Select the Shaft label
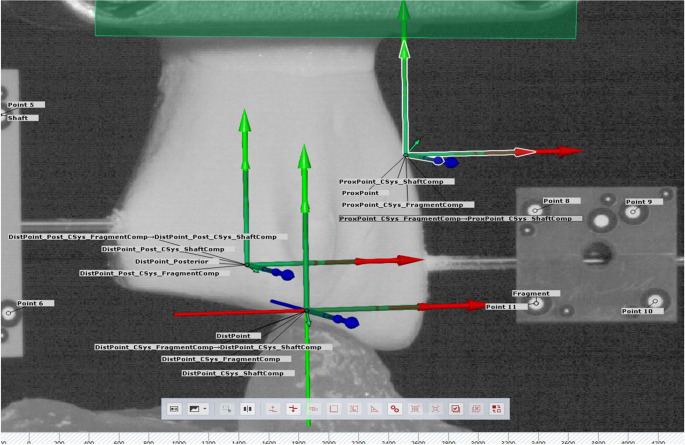This screenshot has height=445, width=685. coord(23,118)
